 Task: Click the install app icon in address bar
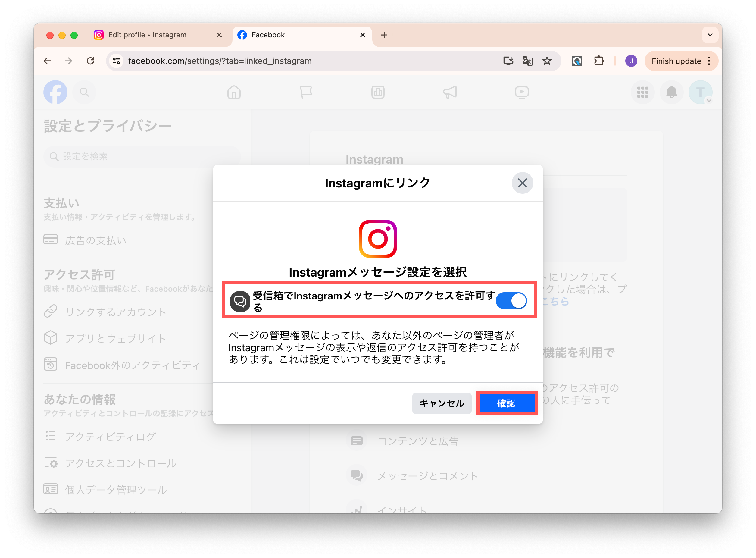click(x=508, y=61)
